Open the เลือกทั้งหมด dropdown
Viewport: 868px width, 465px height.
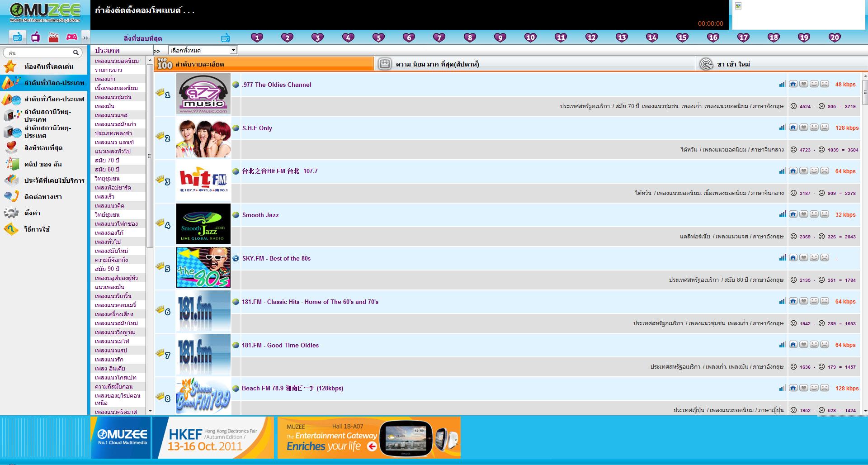tap(203, 50)
